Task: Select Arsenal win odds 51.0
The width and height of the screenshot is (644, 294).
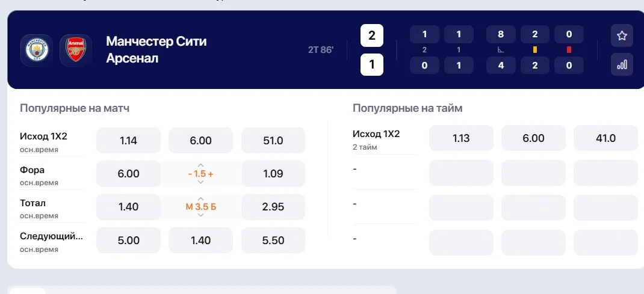Action: (273, 141)
